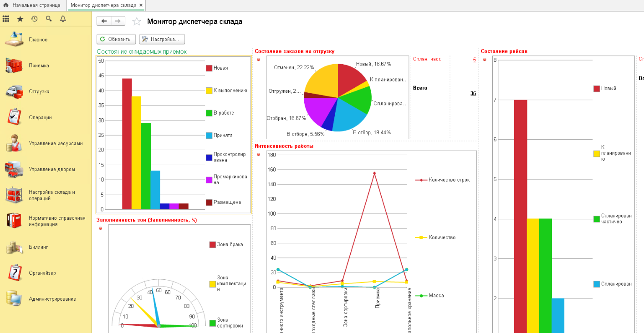Screen dimensions: 644x333
Task: Click the Спланирован частично legend entry
Action: [612, 219]
